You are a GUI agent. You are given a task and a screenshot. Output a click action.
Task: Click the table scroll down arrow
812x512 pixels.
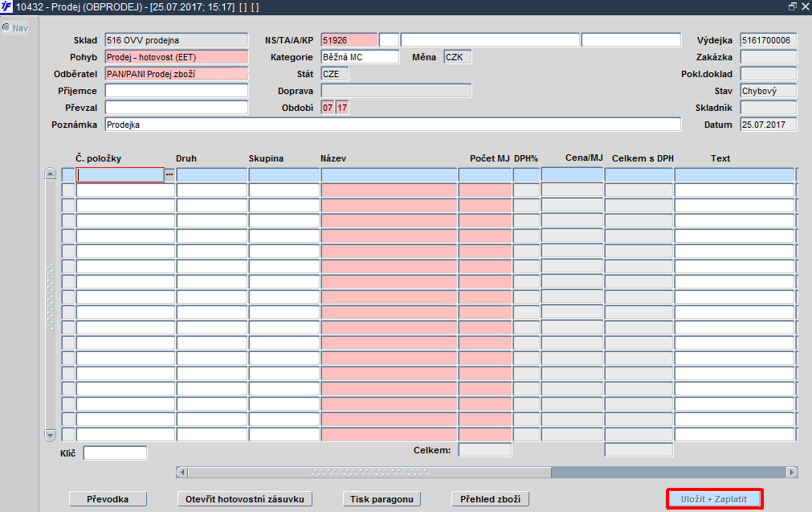point(51,435)
